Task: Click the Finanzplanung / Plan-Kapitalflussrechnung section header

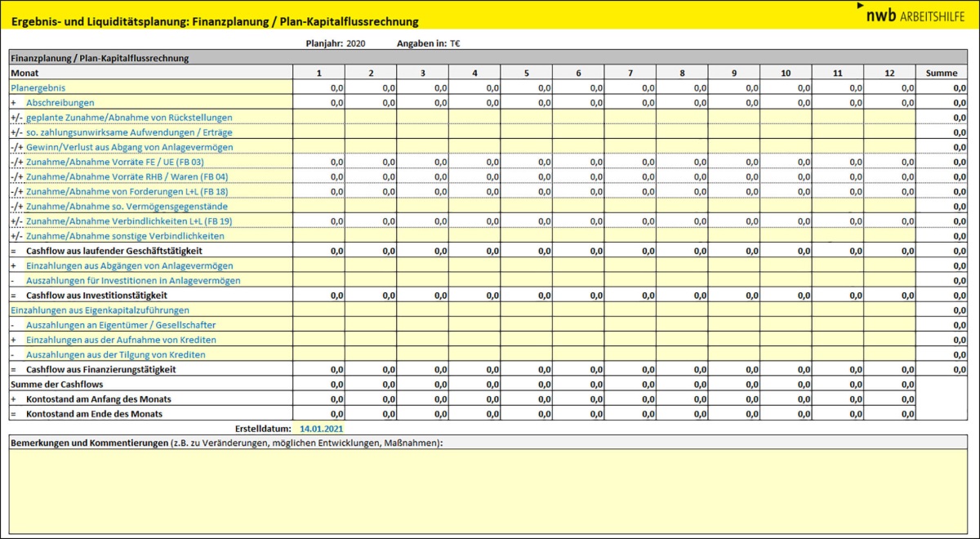Action: (x=99, y=58)
